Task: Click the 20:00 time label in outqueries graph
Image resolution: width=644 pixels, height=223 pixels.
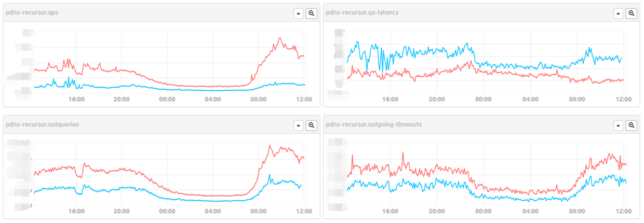Action: click(x=122, y=211)
